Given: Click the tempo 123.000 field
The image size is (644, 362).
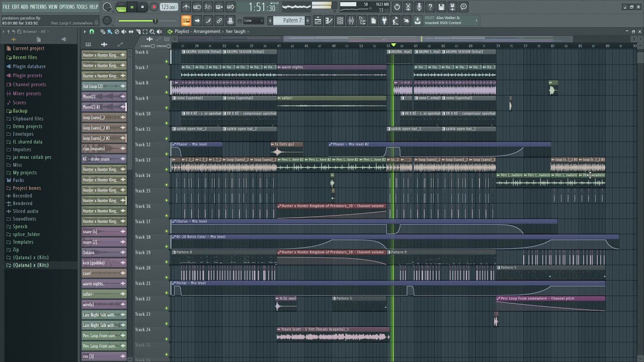Looking at the screenshot, I should [169, 8].
